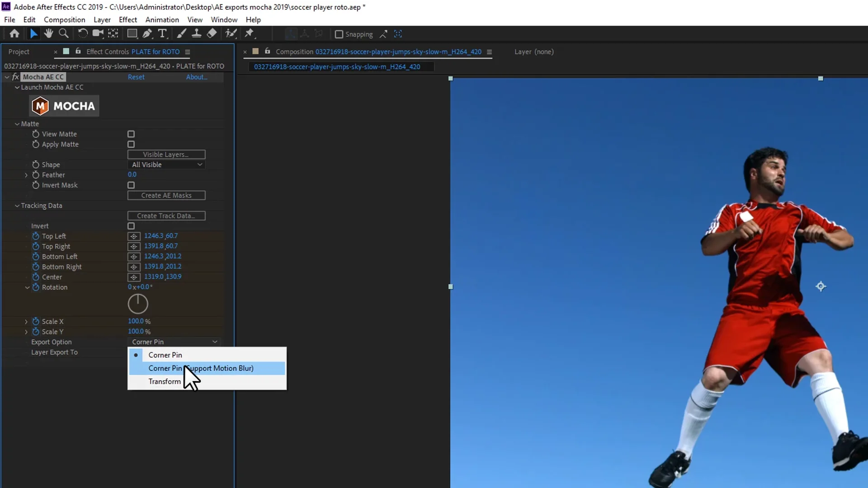The image size is (868, 488).
Task: Toggle Snapping on
Action: [x=339, y=34]
